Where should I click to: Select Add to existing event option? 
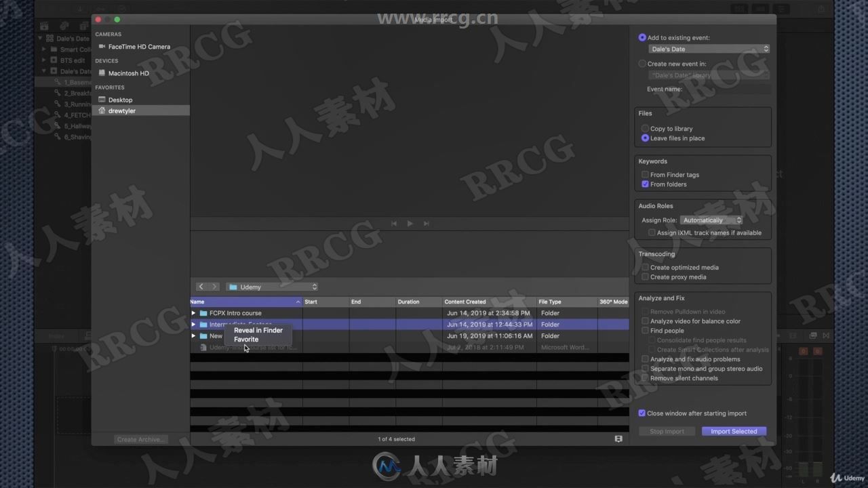(642, 38)
